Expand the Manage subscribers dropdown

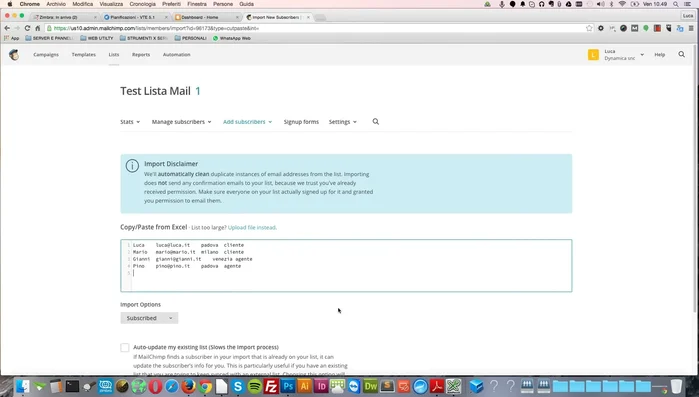point(181,122)
